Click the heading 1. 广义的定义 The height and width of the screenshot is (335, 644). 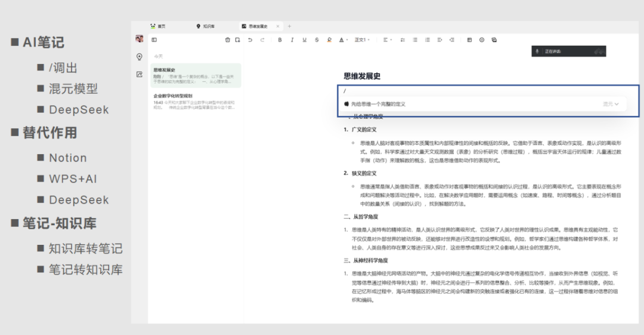pos(360,130)
